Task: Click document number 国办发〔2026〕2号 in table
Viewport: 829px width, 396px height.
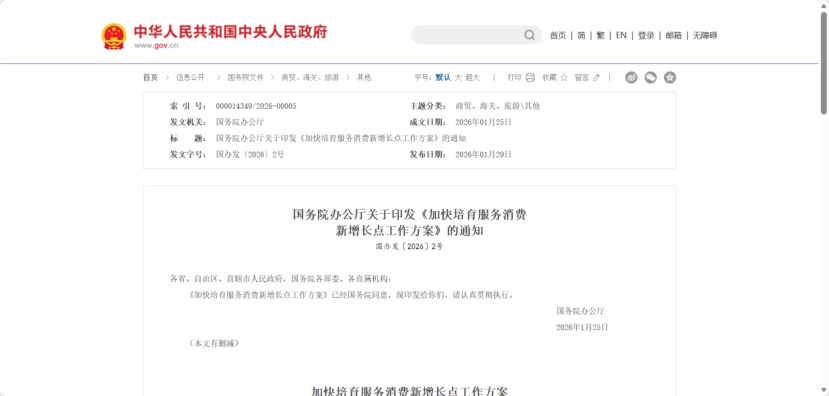Action: coord(250,155)
